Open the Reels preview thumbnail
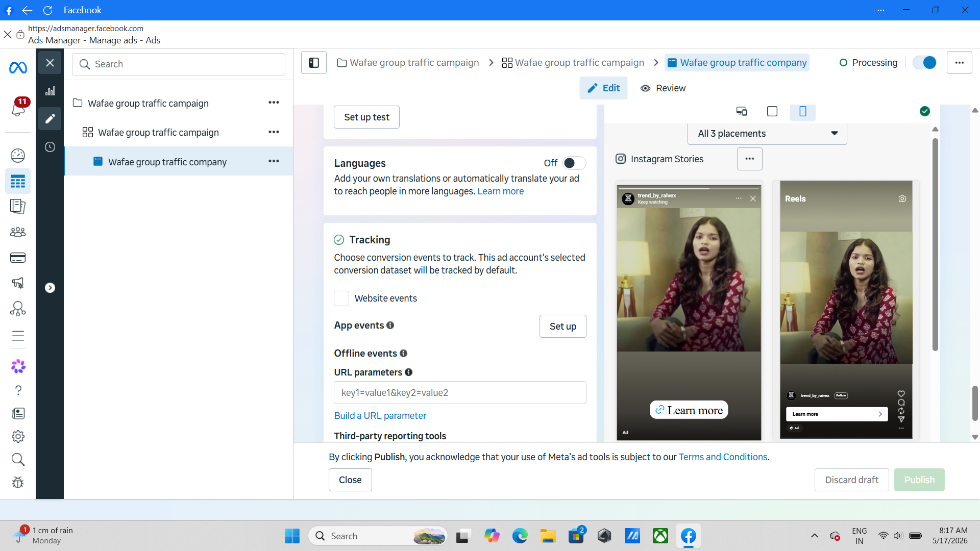The height and width of the screenshot is (551, 980). (846, 310)
